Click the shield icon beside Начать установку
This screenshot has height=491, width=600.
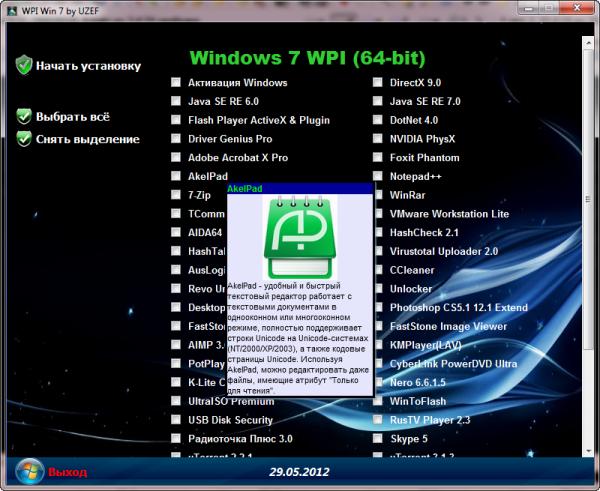coord(23,66)
